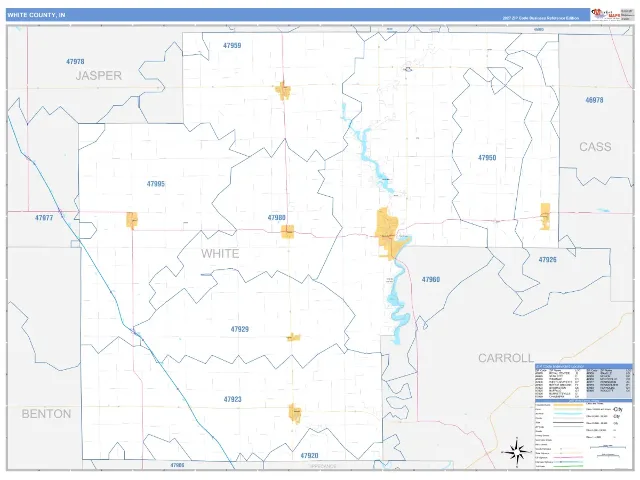The image size is (640, 480).
Task: Click the orange town area below 47923
Action: [x=295, y=413]
